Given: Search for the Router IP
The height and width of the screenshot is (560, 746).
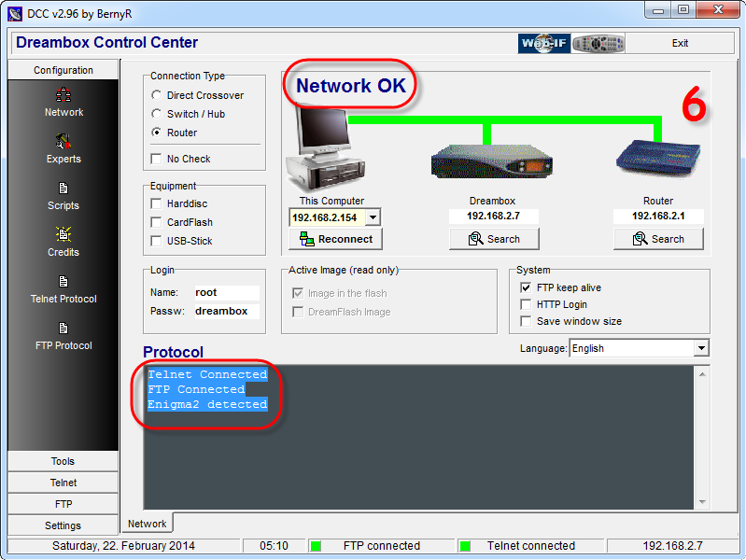Looking at the screenshot, I should pos(658,239).
